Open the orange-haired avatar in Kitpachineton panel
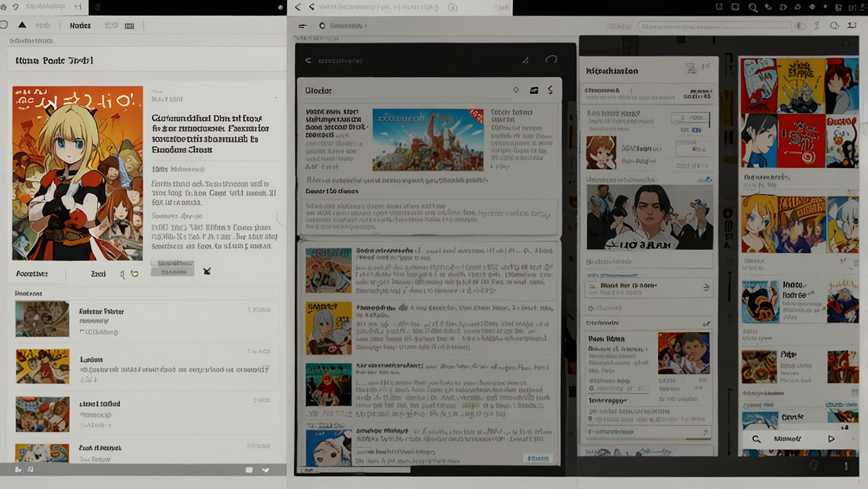 click(x=601, y=152)
